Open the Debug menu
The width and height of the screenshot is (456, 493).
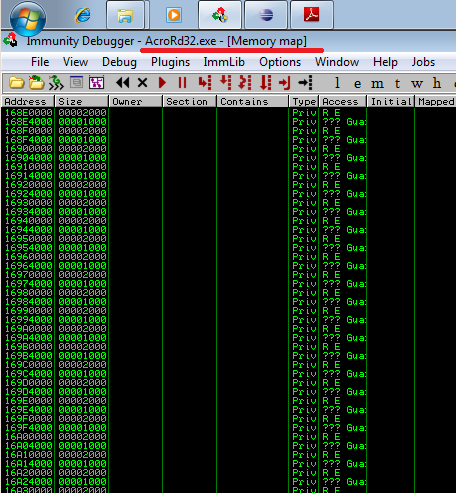click(x=119, y=62)
